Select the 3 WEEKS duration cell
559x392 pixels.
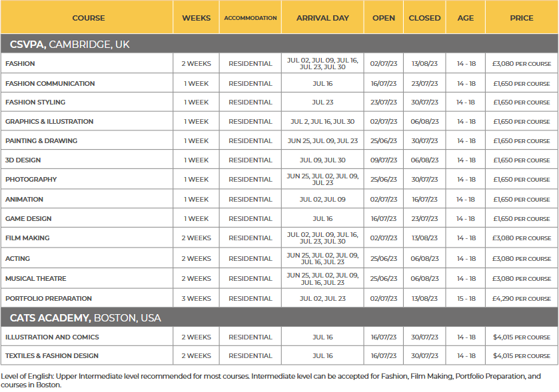196,299
